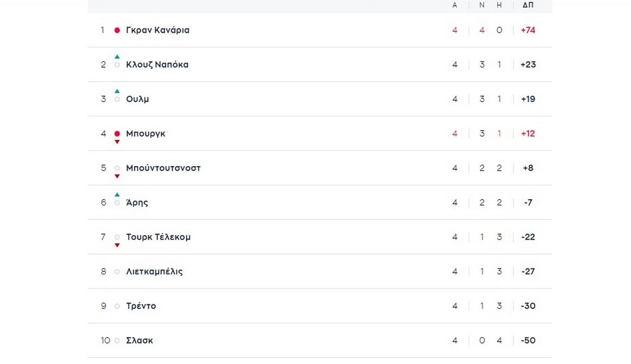Viewport: 631px width, 364px height.
Task: Click the red live dot beside Μπουργκ
Action: click(x=117, y=134)
